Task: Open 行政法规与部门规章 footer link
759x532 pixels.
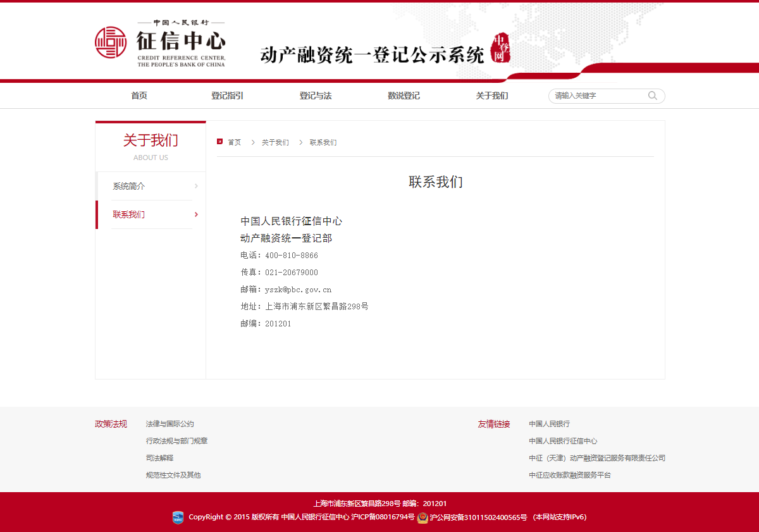Action: click(x=176, y=441)
